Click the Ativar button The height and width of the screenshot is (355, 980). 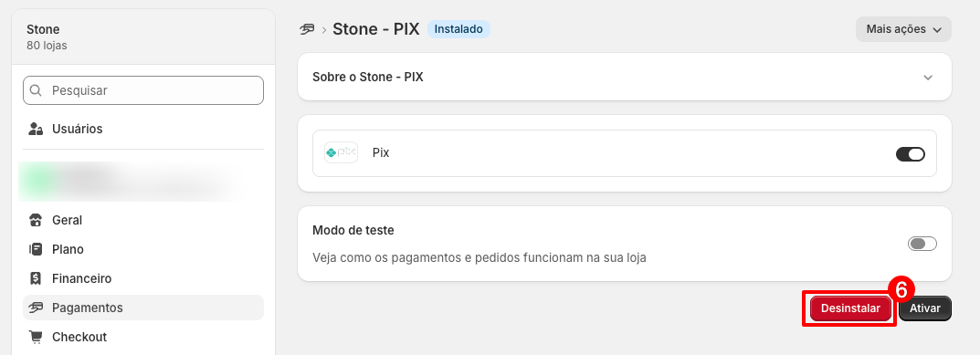pyautogui.click(x=925, y=308)
